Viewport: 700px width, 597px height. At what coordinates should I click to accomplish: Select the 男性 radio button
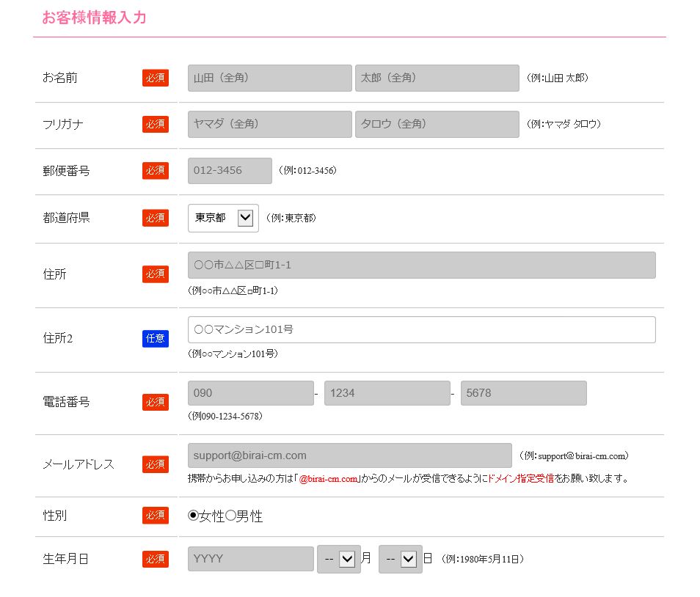pyautogui.click(x=230, y=516)
